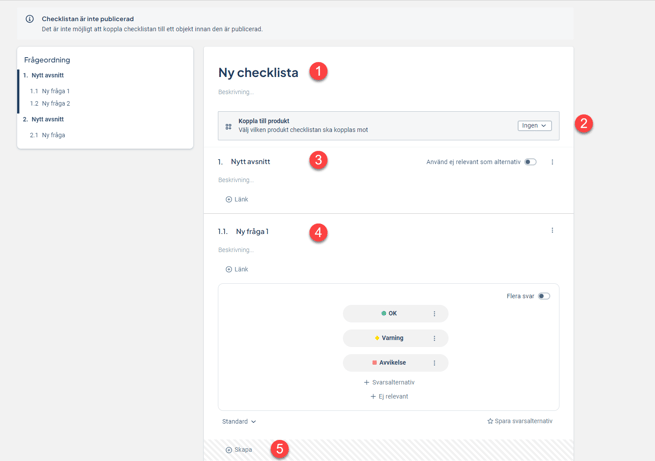Go to 2.1 Ny fråga in sidebar
The width and height of the screenshot is (655, 461).
[x=52, y=135]
